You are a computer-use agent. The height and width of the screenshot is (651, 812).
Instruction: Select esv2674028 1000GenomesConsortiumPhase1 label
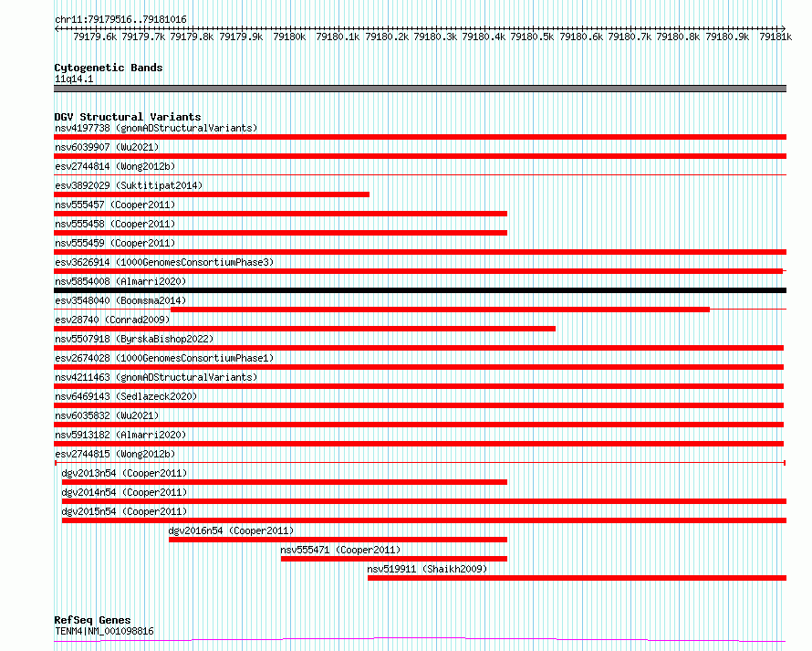pyautogui.click(x=164, y=358)
